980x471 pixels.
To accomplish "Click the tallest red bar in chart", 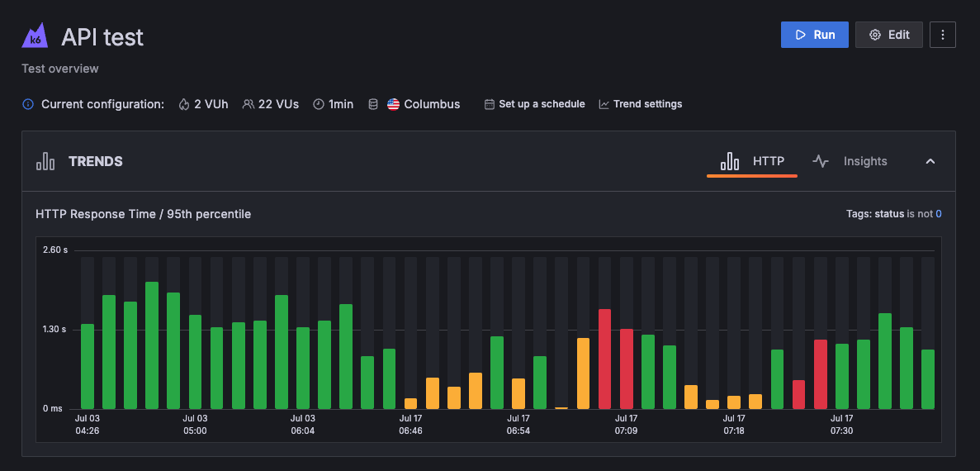I will [x=604, y=359].
